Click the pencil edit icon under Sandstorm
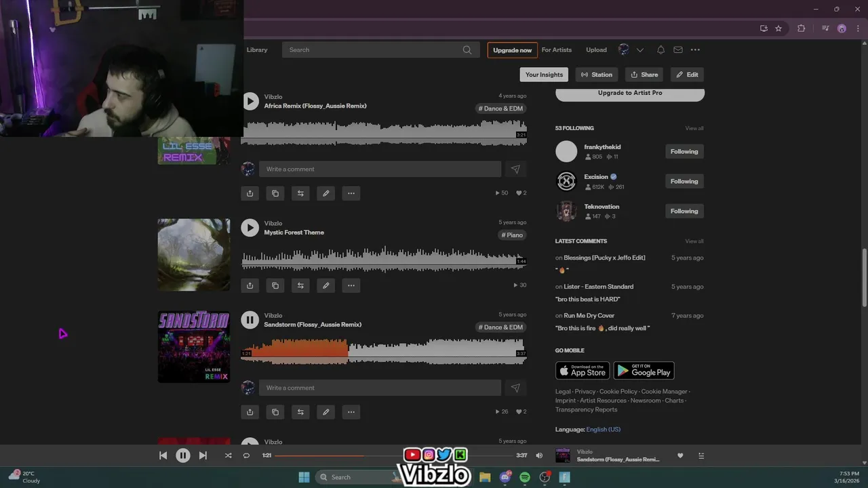868x488 pixels. (x=325, y=412)
